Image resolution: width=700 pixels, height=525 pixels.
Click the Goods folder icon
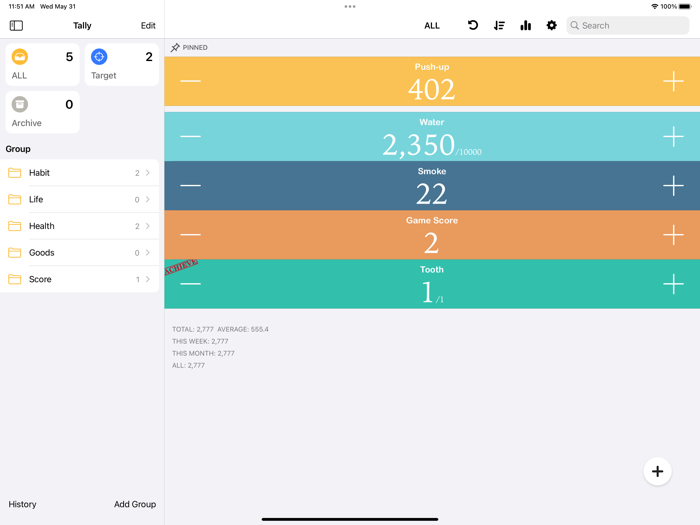point(15,253)
